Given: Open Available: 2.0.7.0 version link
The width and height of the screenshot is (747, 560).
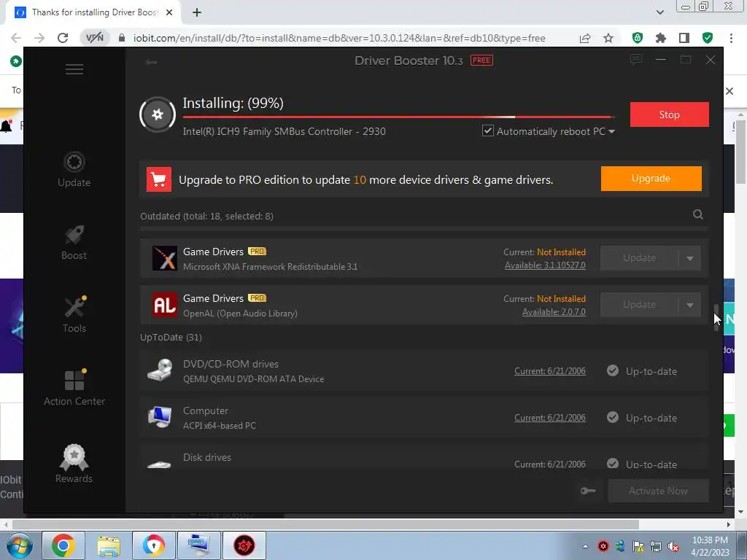Looking at the screenshot, I should point(554,312).
